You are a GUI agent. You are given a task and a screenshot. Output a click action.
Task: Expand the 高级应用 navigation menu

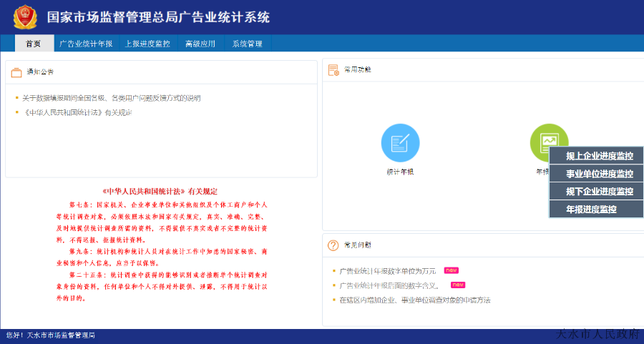coord(200,44)
